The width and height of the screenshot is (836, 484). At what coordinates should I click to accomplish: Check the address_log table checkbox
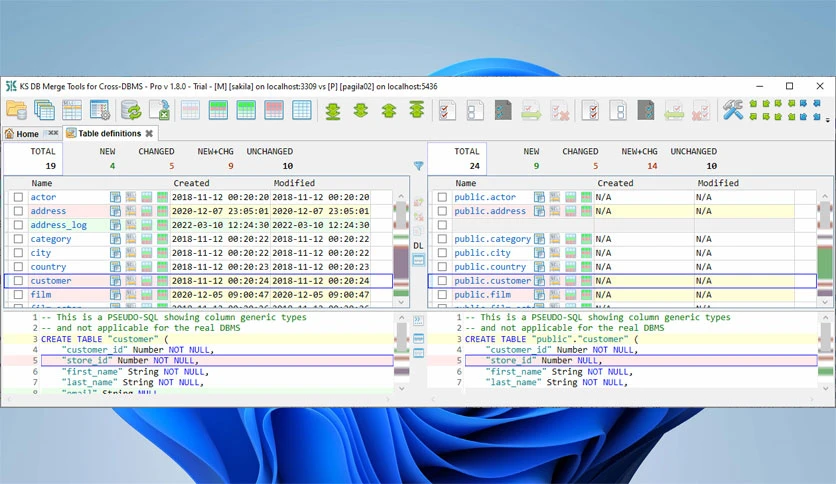point(18,225)
